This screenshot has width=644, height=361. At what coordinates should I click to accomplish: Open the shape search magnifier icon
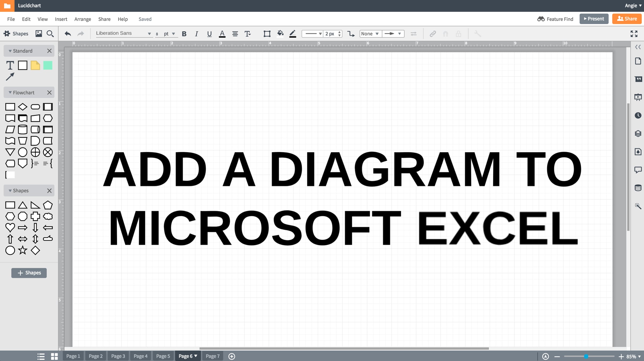pos(50,34)
